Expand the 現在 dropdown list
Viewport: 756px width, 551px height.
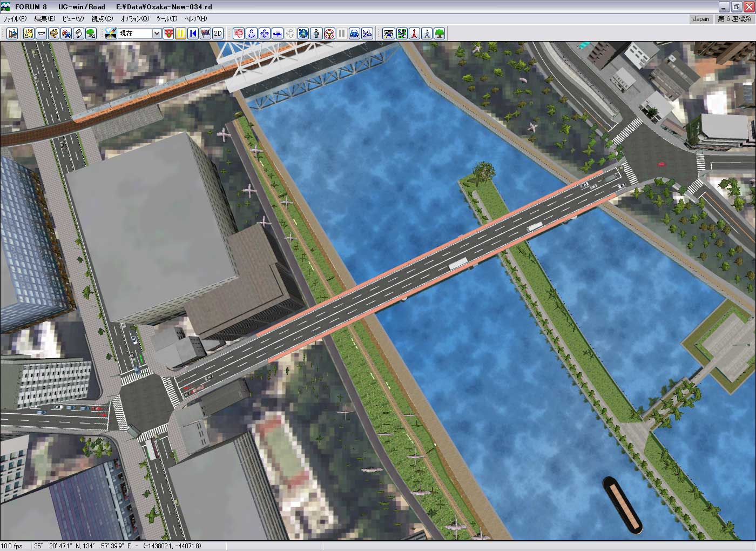(156, 33)
